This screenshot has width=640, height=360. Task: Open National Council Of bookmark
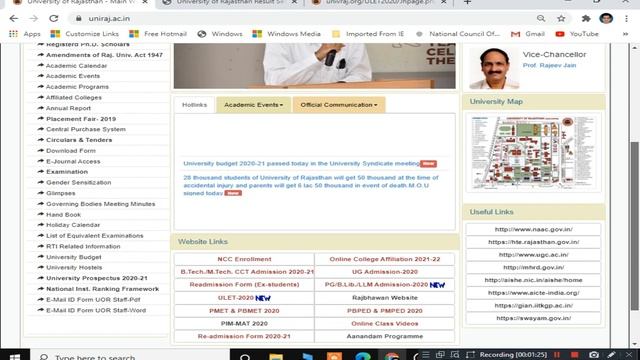click(x=458, y=34)
